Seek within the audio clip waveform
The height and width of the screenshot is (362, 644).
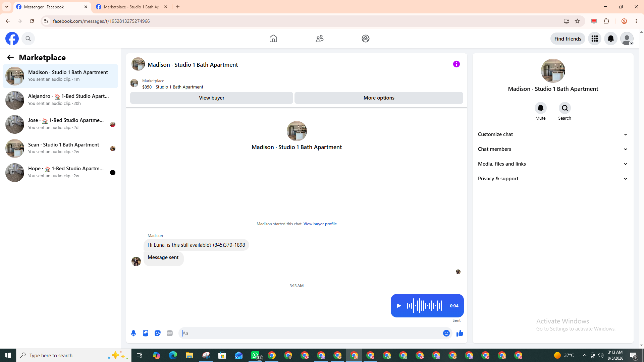424,306
